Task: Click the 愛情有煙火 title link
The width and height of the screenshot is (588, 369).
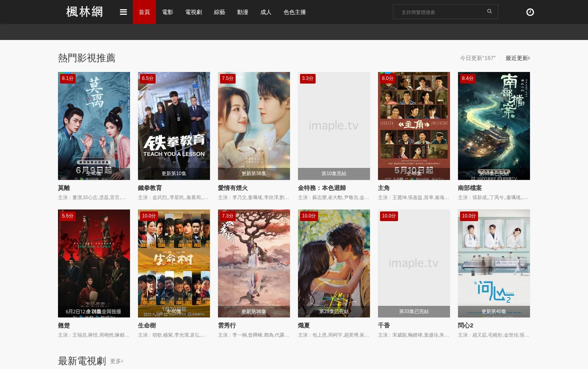Action: (x=233, y=188)
